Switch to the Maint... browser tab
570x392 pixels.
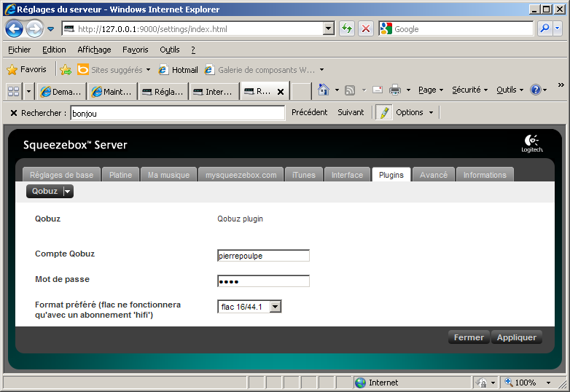point(112,92)
